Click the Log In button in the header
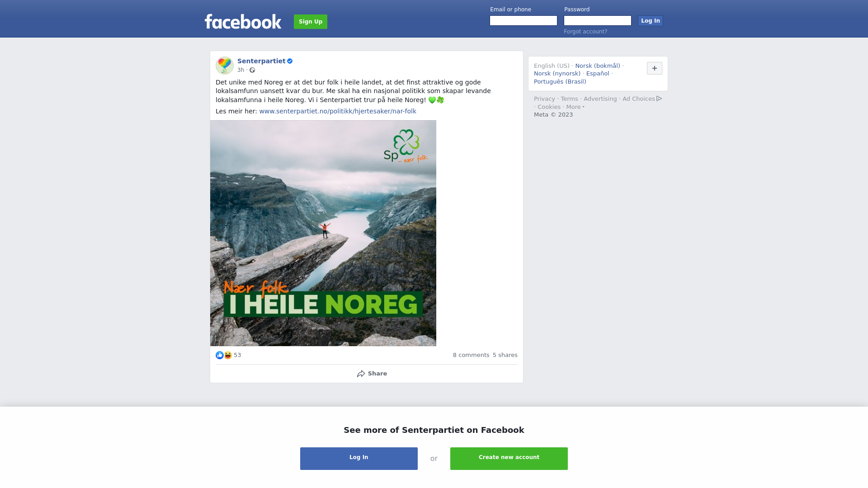Screen dimensions: 868x488 point(651,21)
